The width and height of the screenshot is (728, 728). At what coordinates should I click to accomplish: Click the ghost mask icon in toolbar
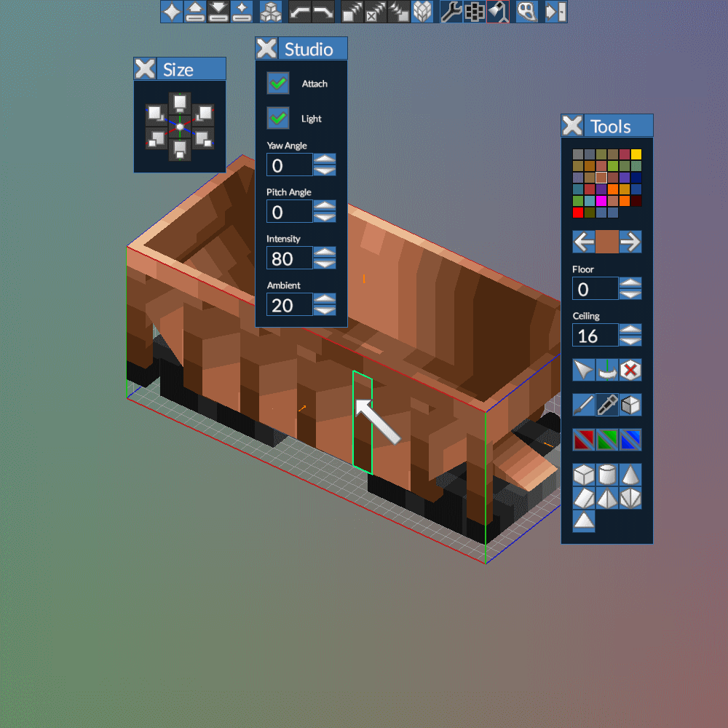pyautogui.click(x=527, y=12)
